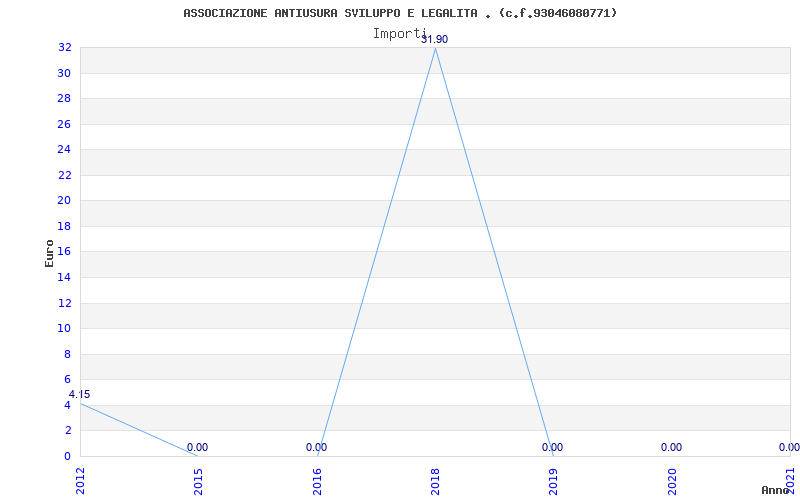Click the 18 y-axis tick label
The height and width of the screenshot is (500, 800).
pos(64,226)
